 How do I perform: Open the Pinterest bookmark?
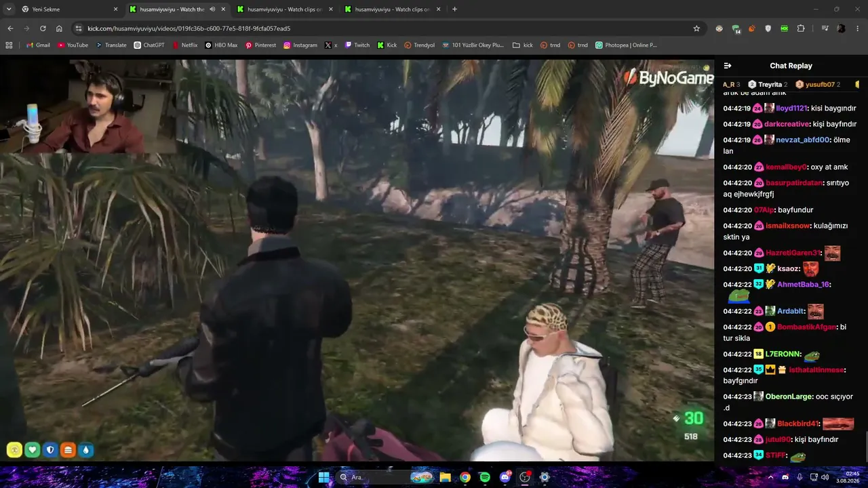260,45
